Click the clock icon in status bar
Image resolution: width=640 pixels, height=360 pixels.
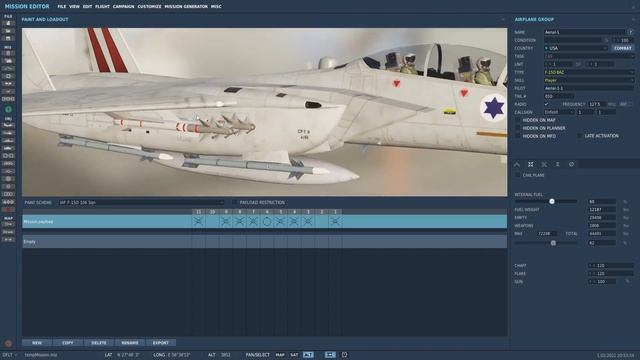[x=344, y=355]
